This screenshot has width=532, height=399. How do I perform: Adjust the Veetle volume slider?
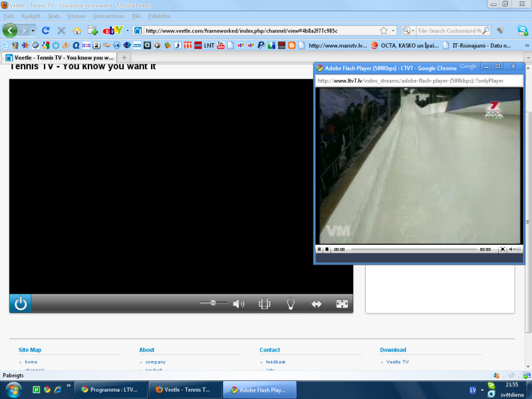[213, 303]
